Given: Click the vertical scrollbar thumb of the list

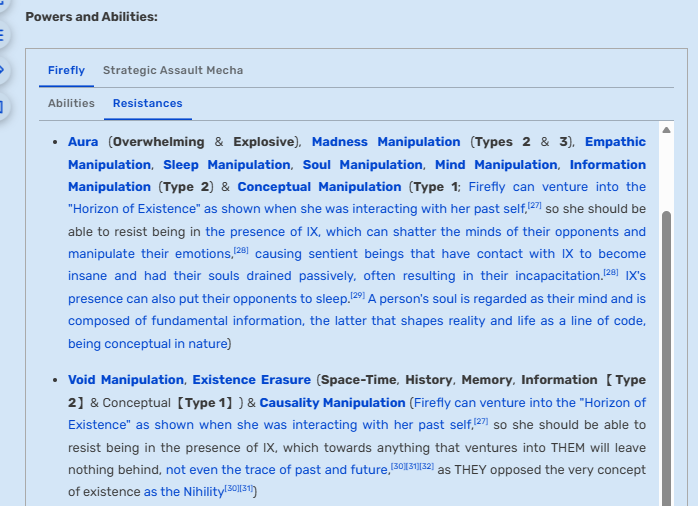Looking at the screenshot, I should [666, 356].
